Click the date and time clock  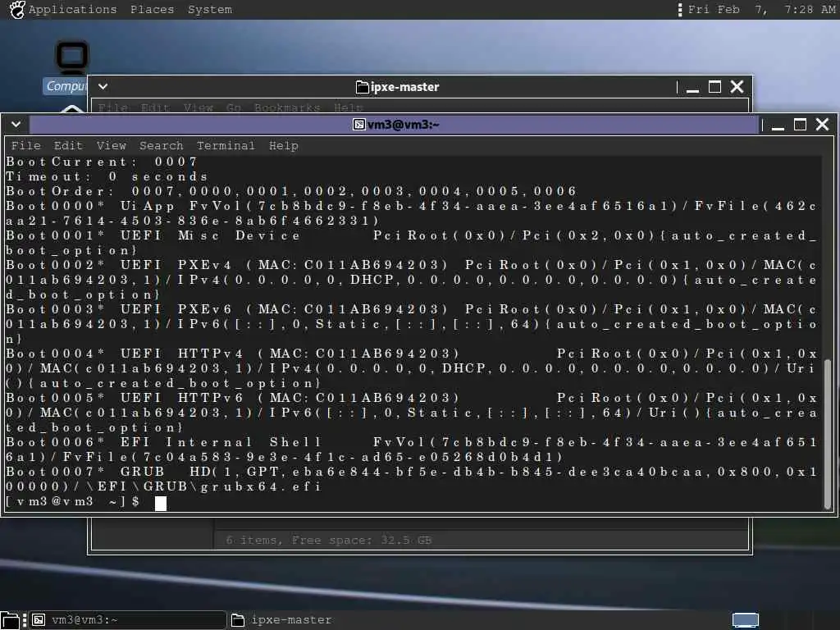(x=761, y=10)
